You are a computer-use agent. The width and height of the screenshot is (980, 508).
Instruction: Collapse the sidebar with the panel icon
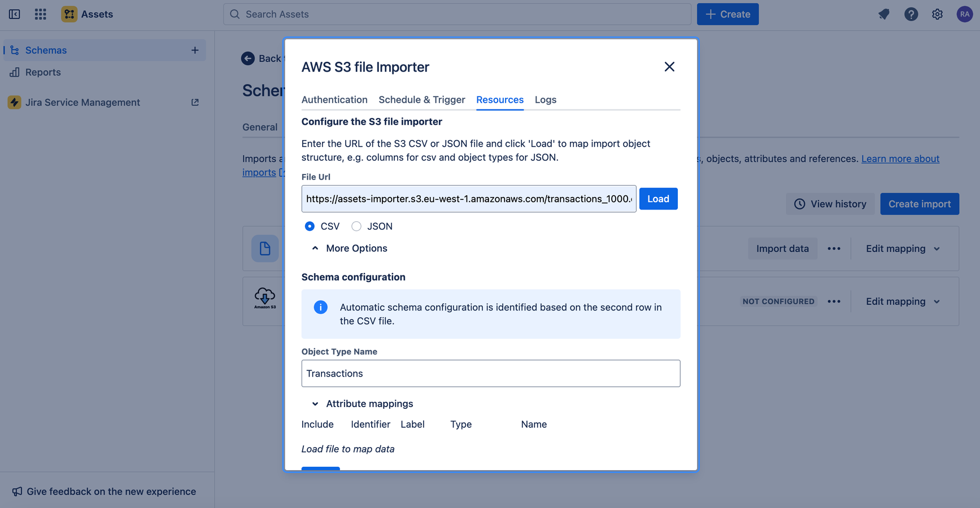(x=15, y=14)
